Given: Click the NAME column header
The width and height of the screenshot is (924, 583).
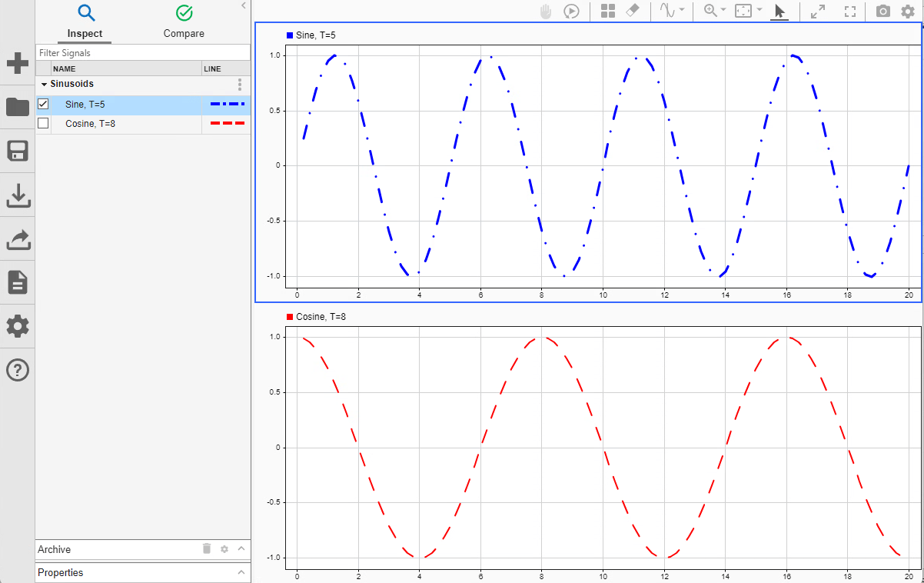Looking at the screenshot, I should [126, 68].
